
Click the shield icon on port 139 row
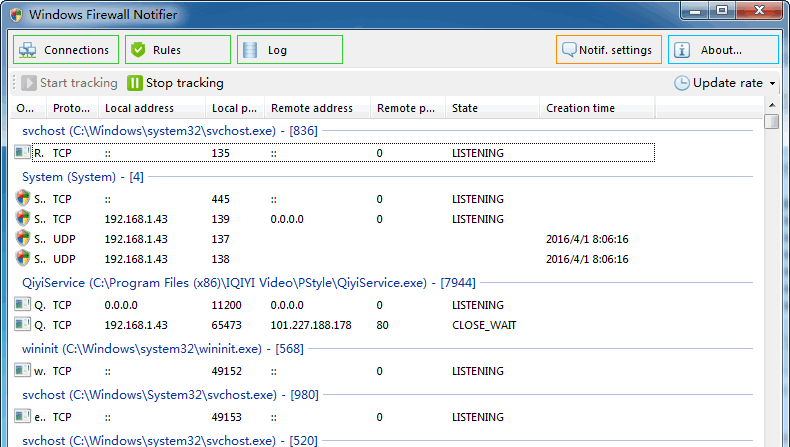23,218
